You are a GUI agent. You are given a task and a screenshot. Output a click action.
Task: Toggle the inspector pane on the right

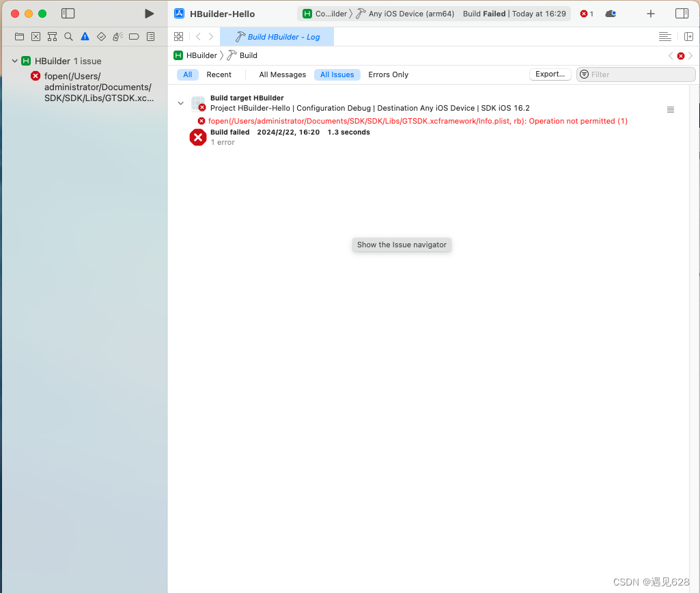681,13
